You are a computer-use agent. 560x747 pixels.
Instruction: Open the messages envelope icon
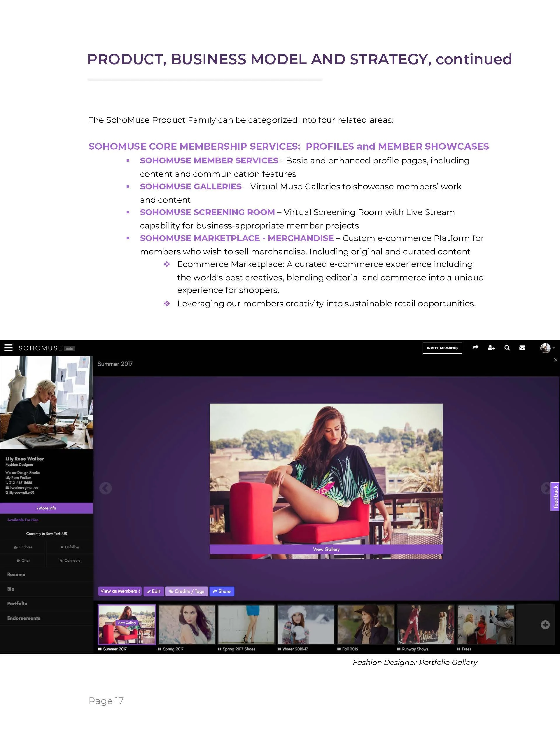click(x=522, y=348)
